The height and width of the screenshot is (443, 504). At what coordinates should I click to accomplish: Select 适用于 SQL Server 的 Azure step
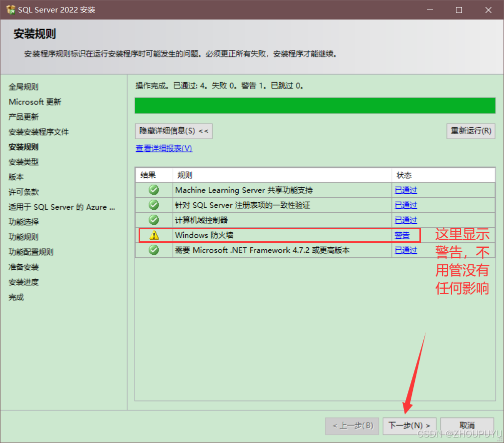(62, 207)
